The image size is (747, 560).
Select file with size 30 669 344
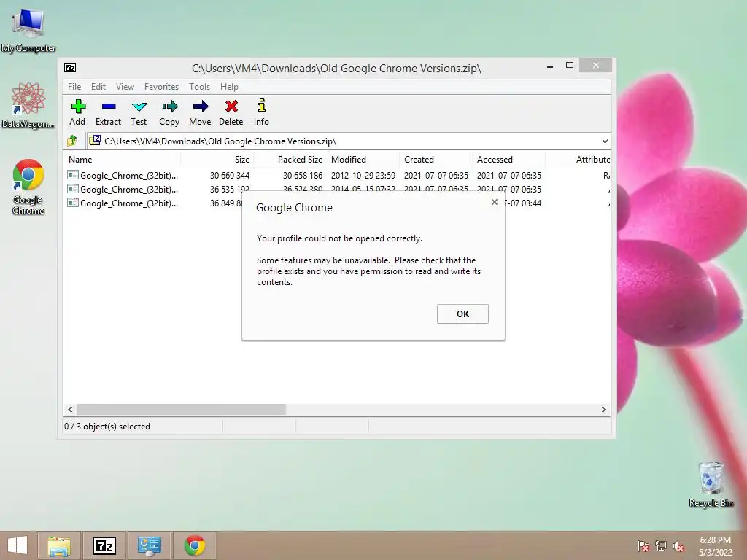point(337,175)
